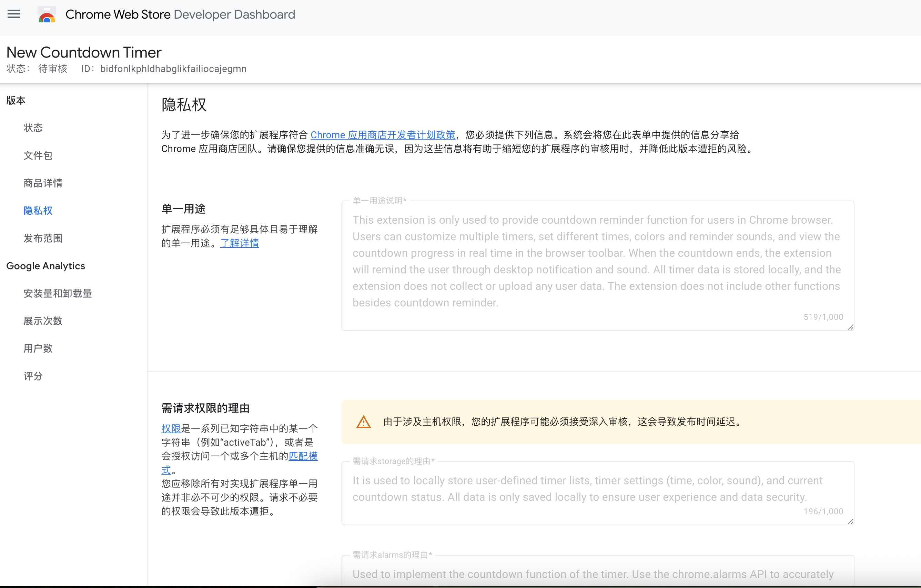Open the 权限 link in permissions section
The height and width of the screenshot is (588, 921).
tap(171, 428)
